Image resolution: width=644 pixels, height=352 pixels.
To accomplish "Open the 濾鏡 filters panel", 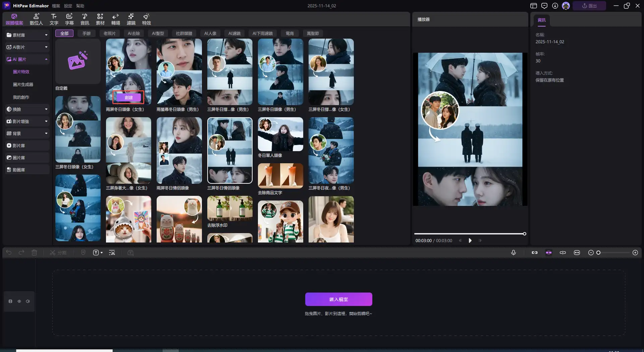I will tap(131, 19).
